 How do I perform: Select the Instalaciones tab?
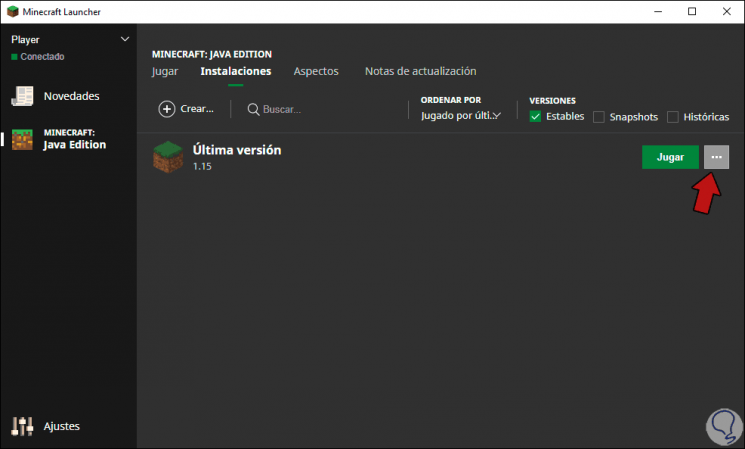236,71
